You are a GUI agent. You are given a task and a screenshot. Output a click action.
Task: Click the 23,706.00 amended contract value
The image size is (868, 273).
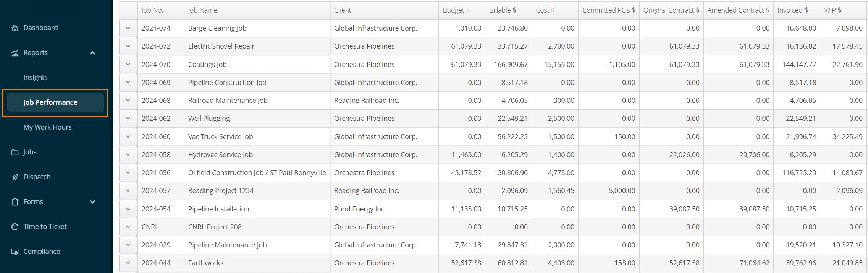(x=755, y=155)
